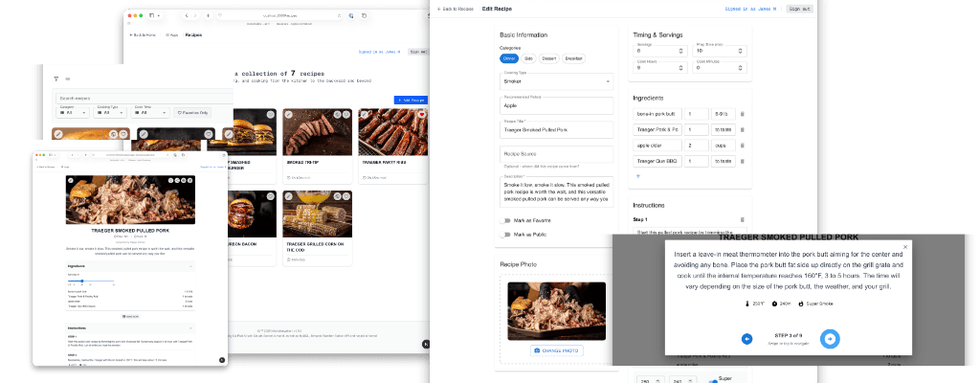Click the pencil on the first card under the filters
Viewport: 980px width, 383px height.
pyautogui.click(x=58, y=134)
